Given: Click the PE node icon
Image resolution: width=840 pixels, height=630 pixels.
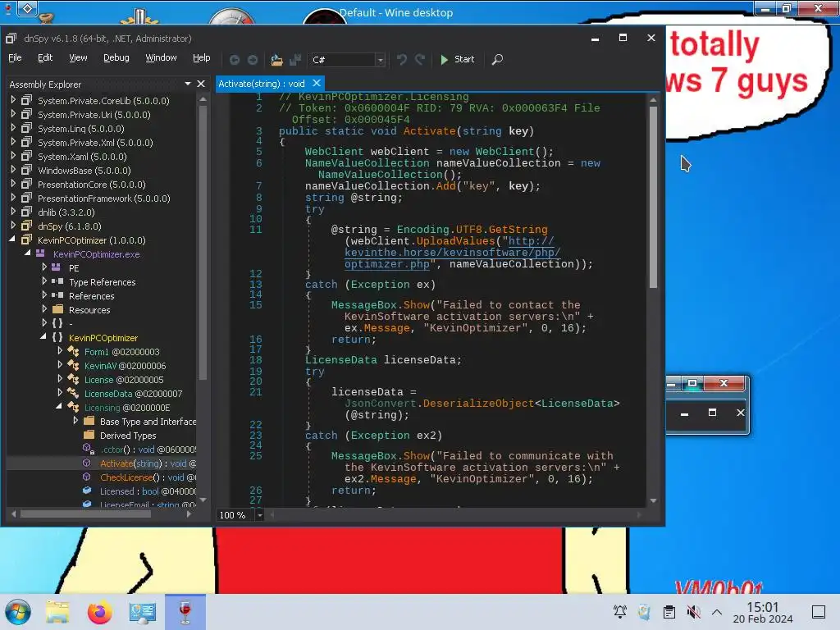Looking at the screenshot, I should (x=56, y=267).
